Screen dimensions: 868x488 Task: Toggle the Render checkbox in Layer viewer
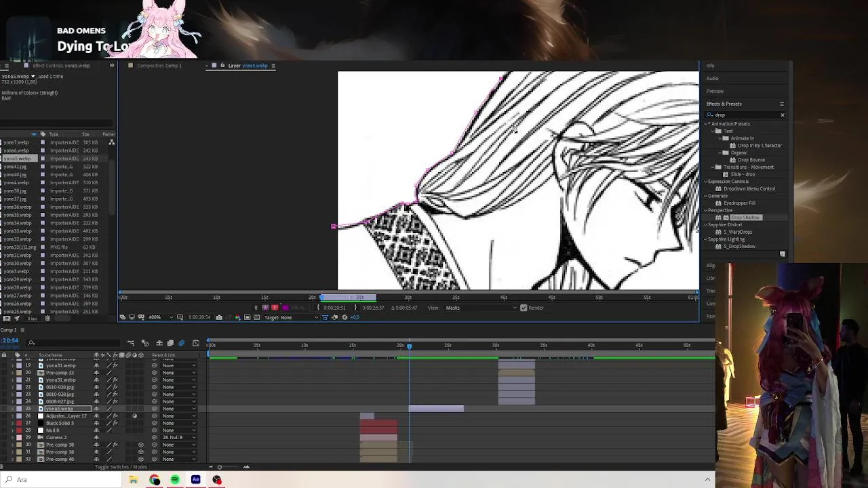pyautogui.click(x=524, y=308)
